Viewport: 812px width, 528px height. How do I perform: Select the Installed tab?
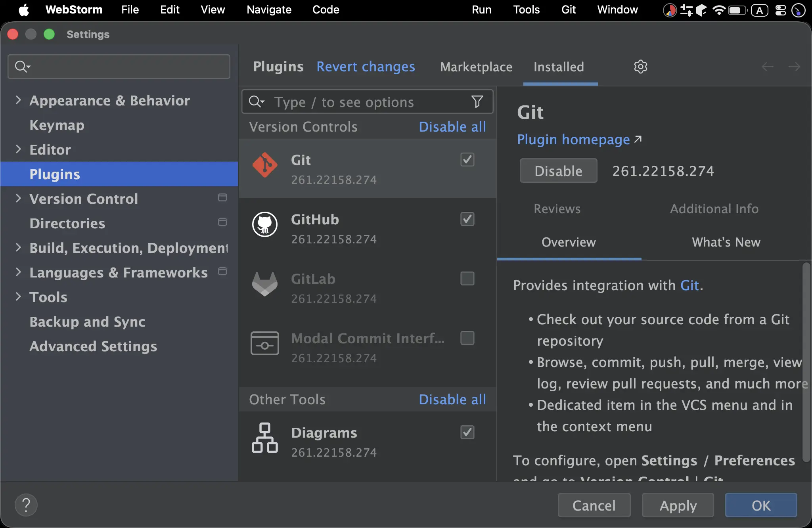point(559,67)
